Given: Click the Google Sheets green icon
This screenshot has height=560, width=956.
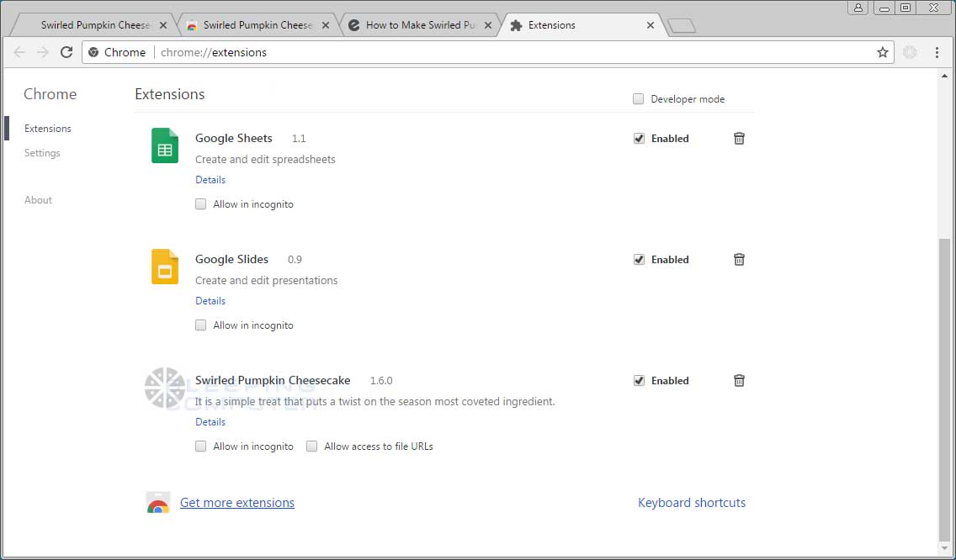Looking at the screenshot, I should coord(165,145).
